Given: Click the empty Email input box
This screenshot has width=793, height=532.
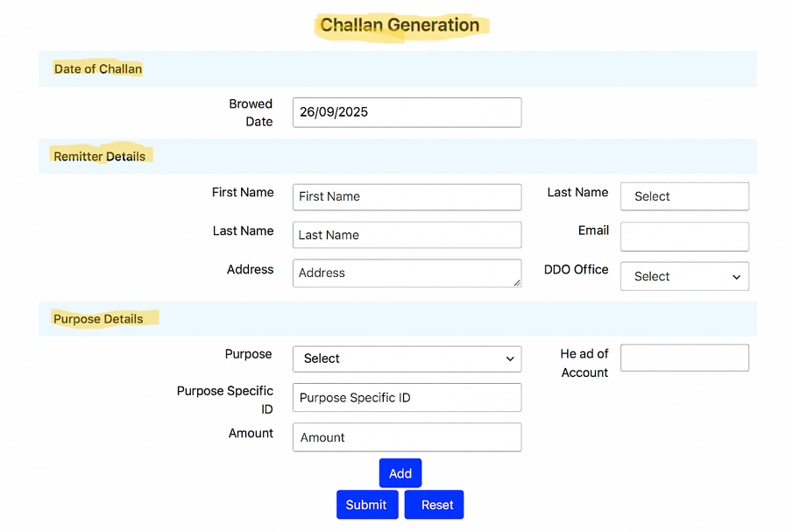Looking at the screenshot, I should (684, 237).
